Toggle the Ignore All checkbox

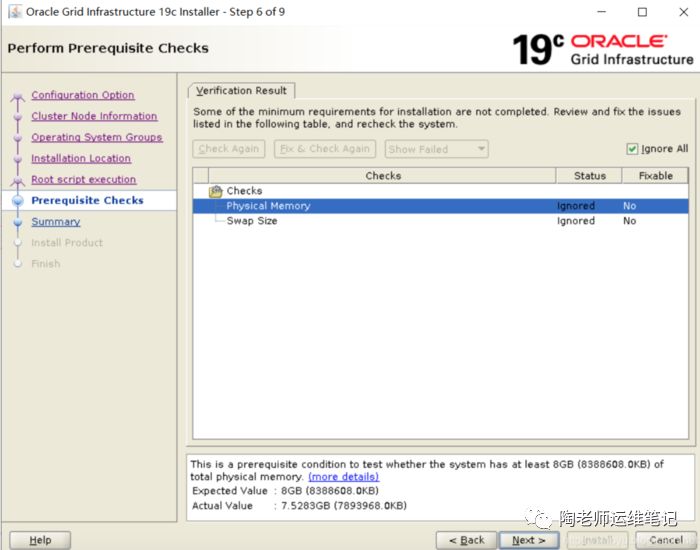632,149
